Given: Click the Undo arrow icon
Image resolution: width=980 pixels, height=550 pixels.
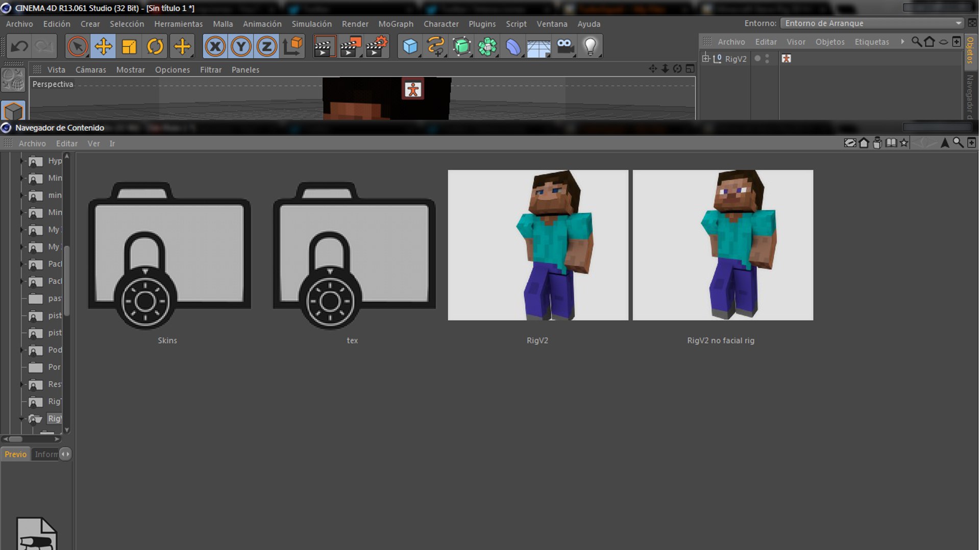Looking at the screenshot, I should [x=19, y=46].
